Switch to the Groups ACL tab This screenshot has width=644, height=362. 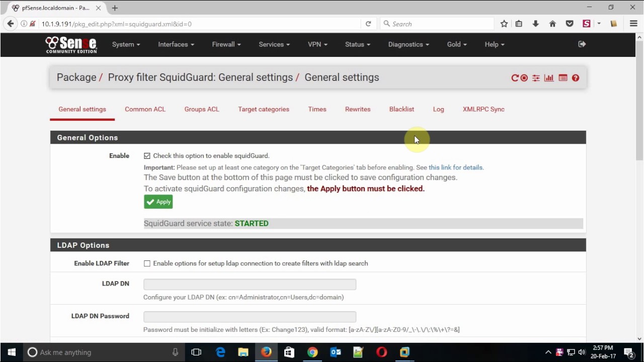(202, 109)
